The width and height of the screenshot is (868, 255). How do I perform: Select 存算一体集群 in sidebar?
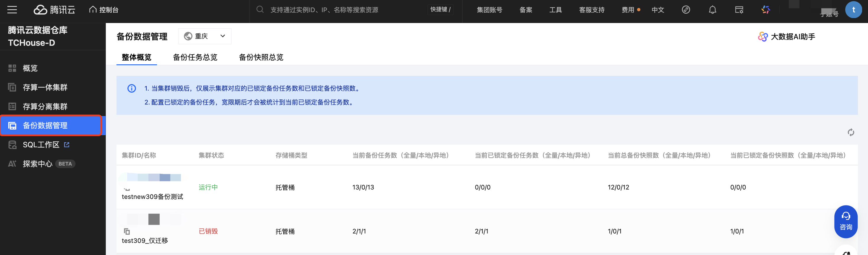pos(45,87)
